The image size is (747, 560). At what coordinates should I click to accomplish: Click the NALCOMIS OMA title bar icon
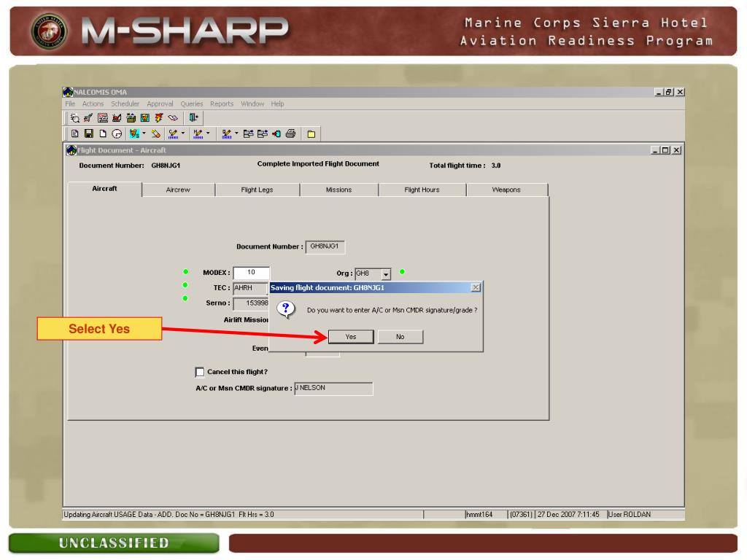[68, 92]
